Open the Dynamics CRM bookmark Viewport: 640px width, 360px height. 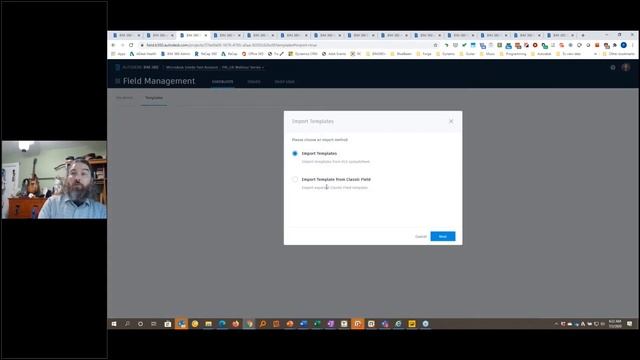[303, 54]
